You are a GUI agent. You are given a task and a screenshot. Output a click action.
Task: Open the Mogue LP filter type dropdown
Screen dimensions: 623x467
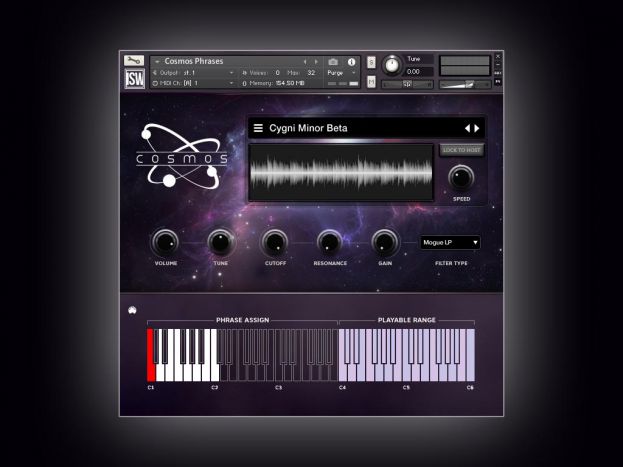(450, 242)
